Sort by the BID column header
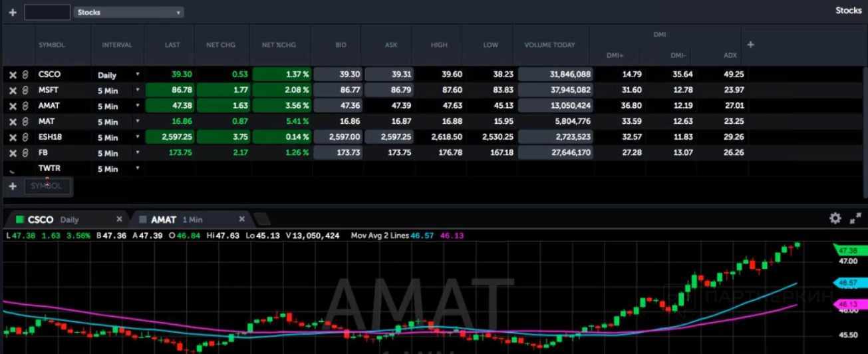 341,45
